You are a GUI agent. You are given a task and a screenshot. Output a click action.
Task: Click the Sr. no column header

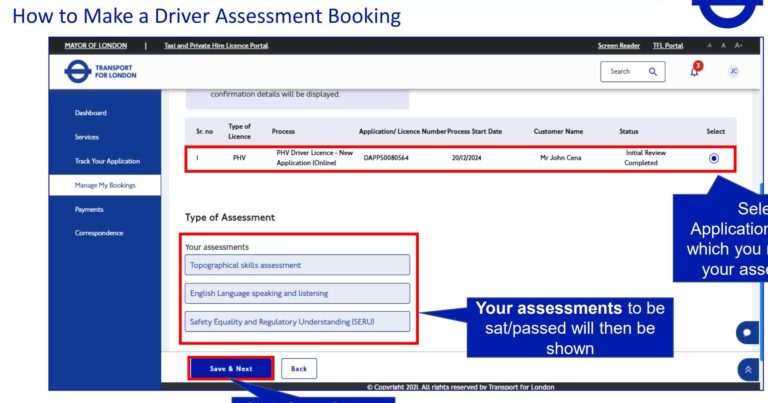204,131
